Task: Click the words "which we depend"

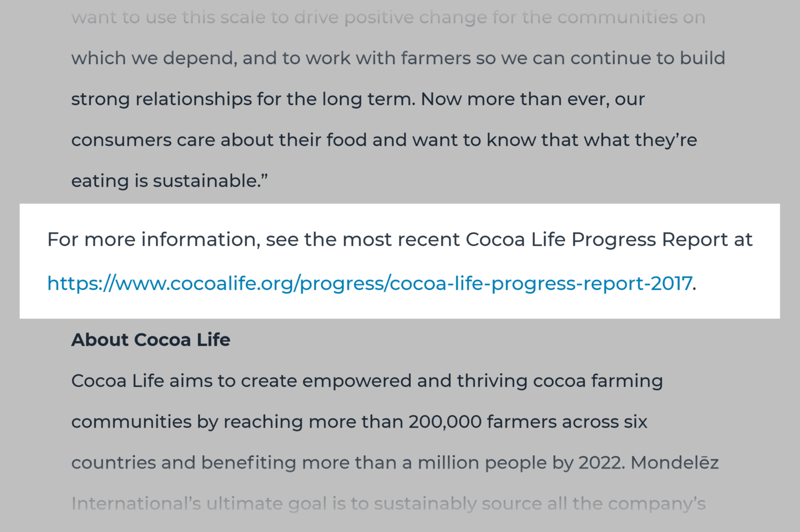Action: [x=153, y=58]
